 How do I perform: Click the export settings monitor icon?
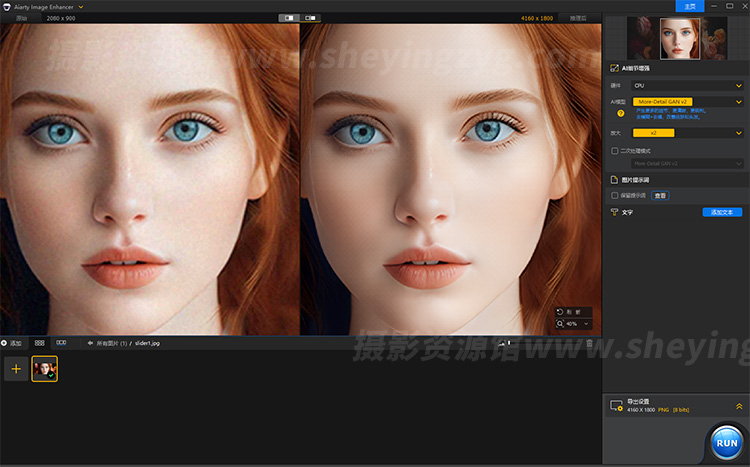[x=616, y=406]
